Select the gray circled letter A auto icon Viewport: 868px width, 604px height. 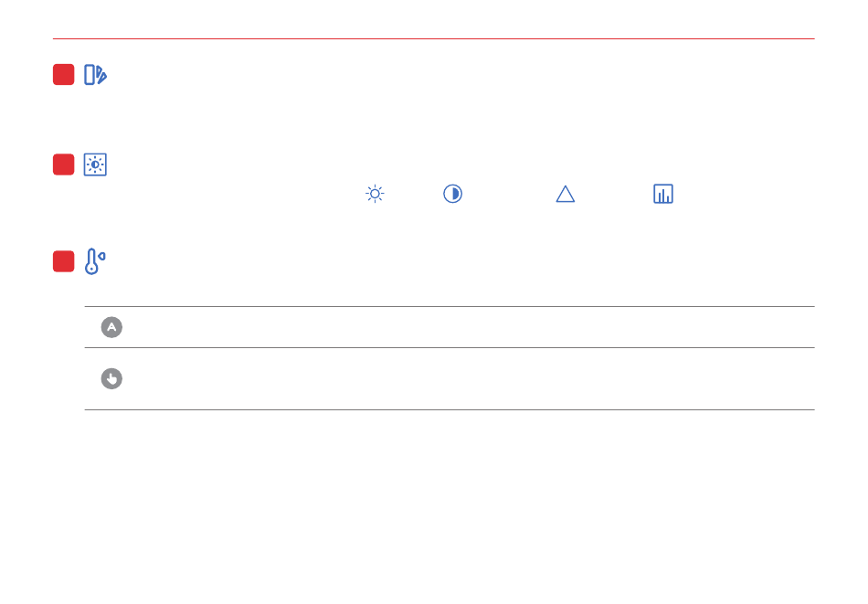click(111, 327)
